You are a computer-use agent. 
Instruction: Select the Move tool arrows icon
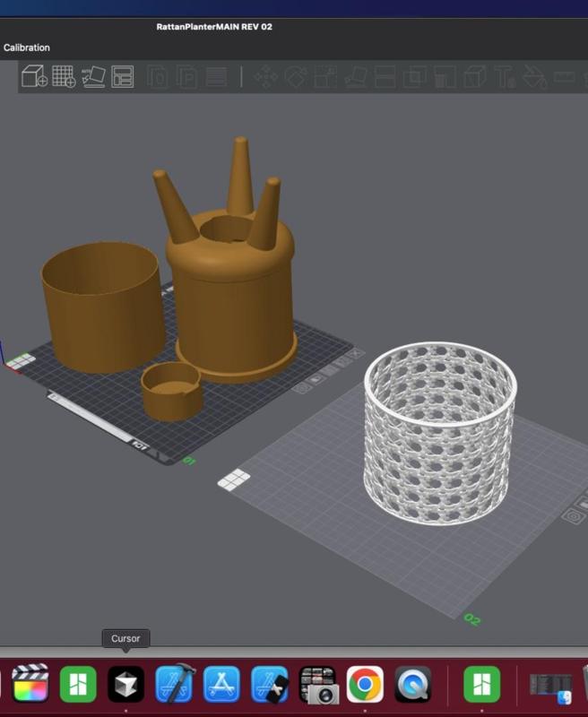click(266, 76)
